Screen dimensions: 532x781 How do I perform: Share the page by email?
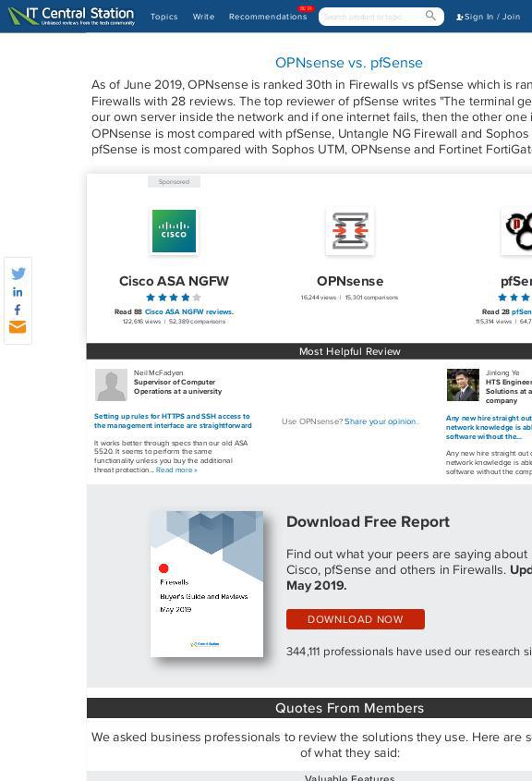pyautogui.click(x=18, y=327)
